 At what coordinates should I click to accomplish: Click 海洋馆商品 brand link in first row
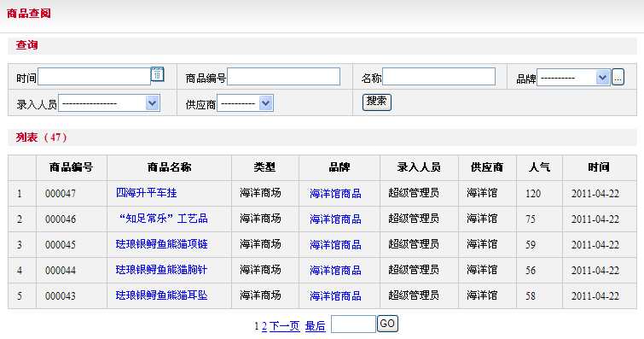click(335, 193)
